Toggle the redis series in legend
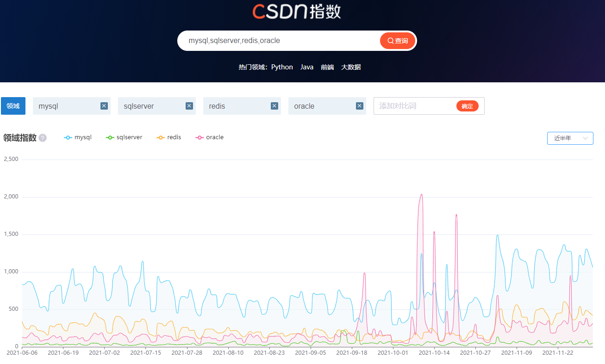Viewport: 605px width, 364px height. click(x=169, y=137)
